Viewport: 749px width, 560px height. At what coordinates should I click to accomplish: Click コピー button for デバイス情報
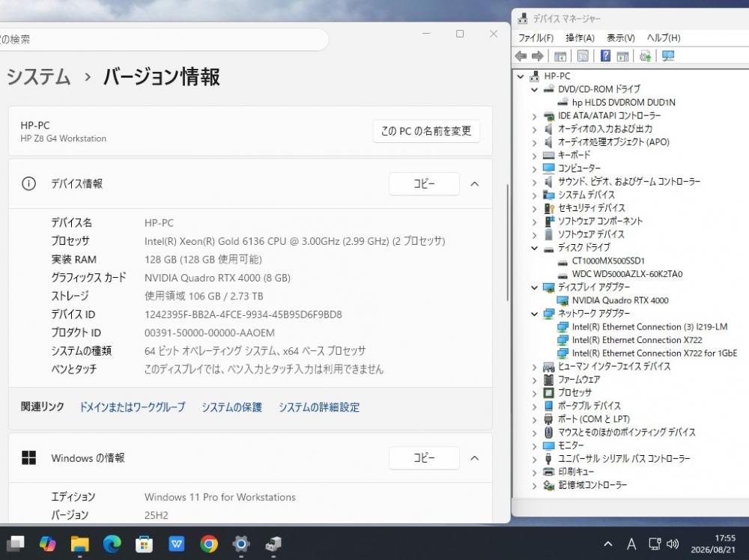[x=424, y=184]
